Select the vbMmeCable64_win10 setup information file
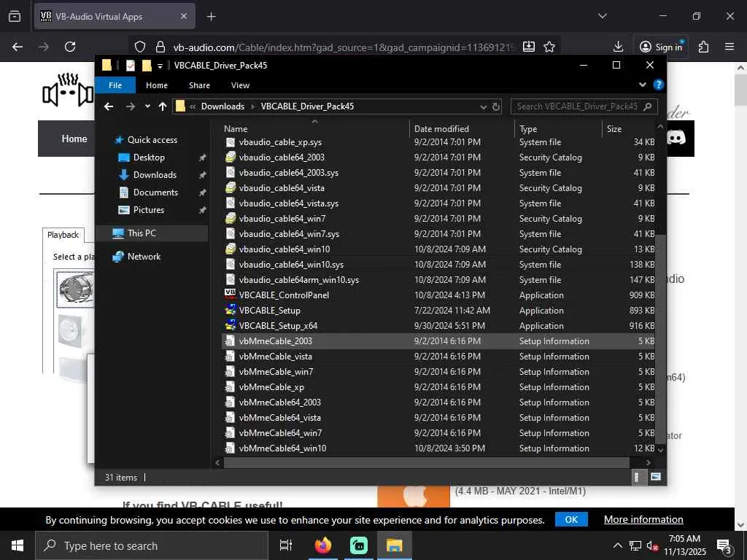747x560 pixels. click(438, 448)
